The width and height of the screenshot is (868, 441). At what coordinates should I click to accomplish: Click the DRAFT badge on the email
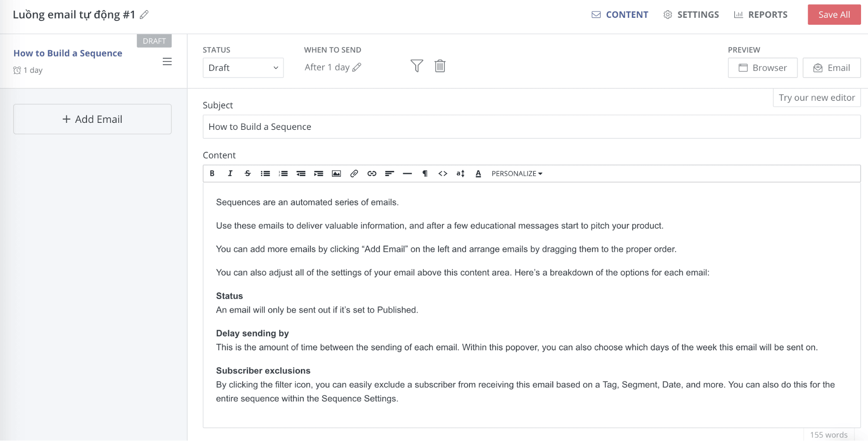(x=154, y=41)
